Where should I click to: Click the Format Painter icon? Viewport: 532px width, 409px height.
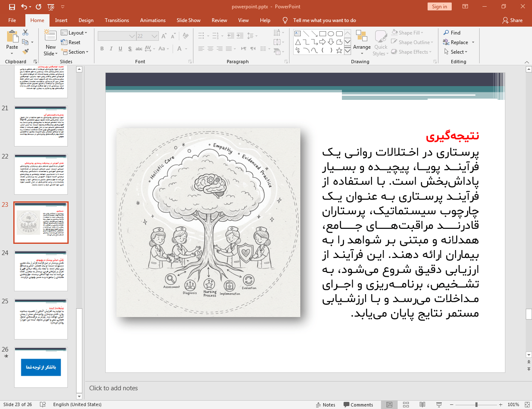pos(25,52)
